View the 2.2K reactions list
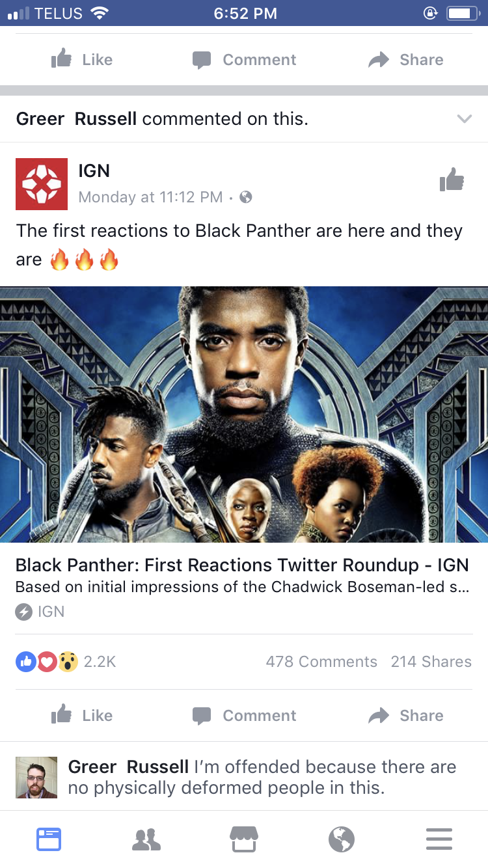Viewport: 488px width, 868px height. click(x=65, y=662)
